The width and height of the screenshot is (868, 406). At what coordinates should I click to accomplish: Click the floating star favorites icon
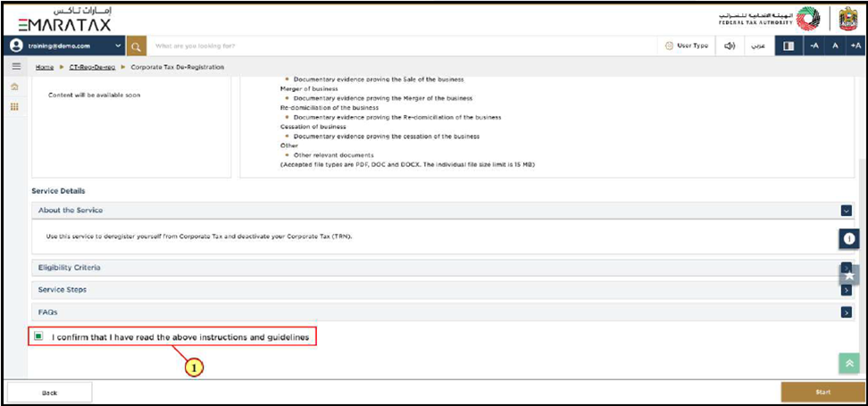tap(849, 275)
